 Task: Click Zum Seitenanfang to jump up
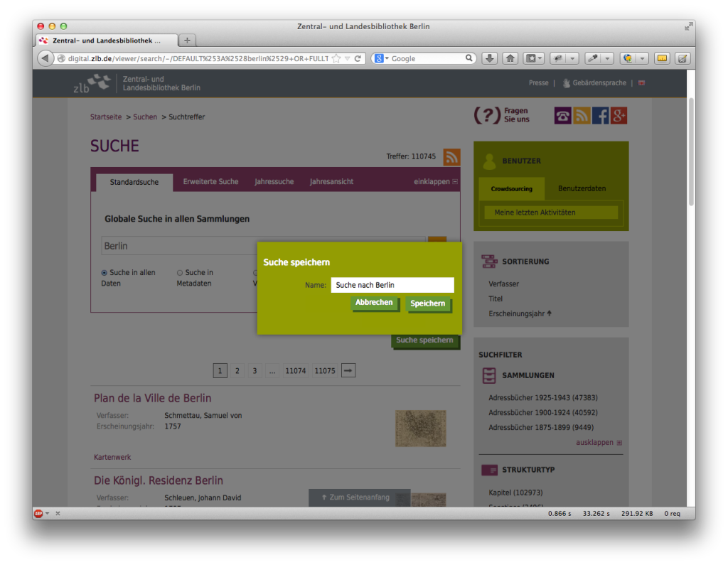click(359, 497)
